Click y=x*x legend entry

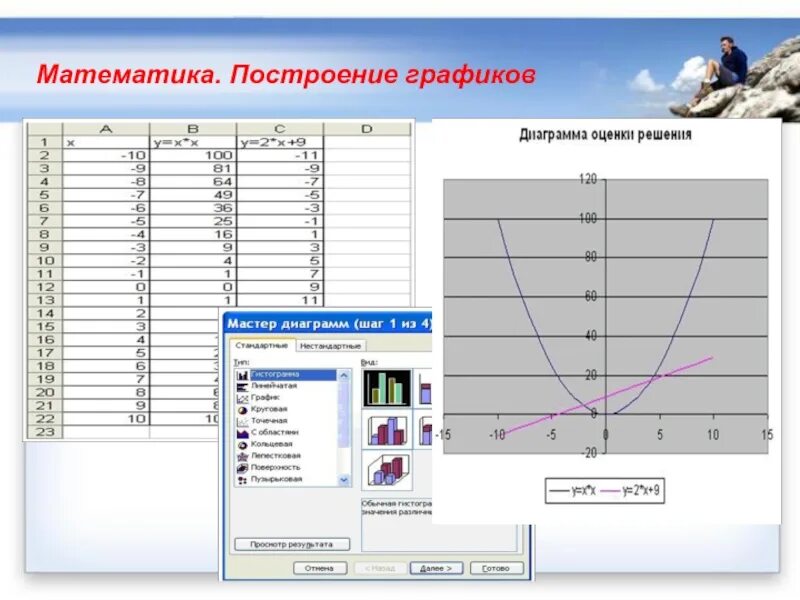[572, 491]
